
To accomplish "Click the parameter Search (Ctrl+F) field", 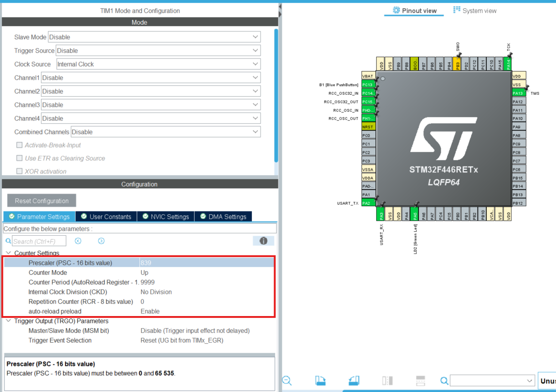I will click(39, 241).
